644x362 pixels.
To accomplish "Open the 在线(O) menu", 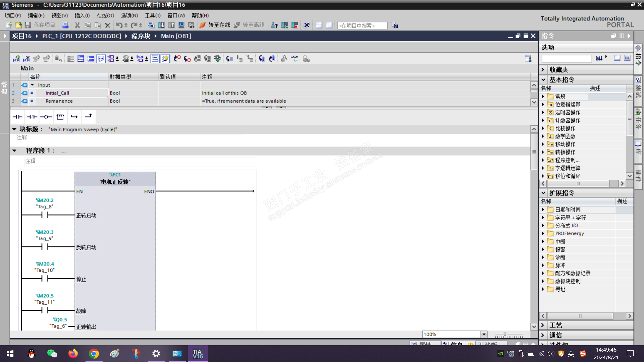I will click(x=105, y=15).
